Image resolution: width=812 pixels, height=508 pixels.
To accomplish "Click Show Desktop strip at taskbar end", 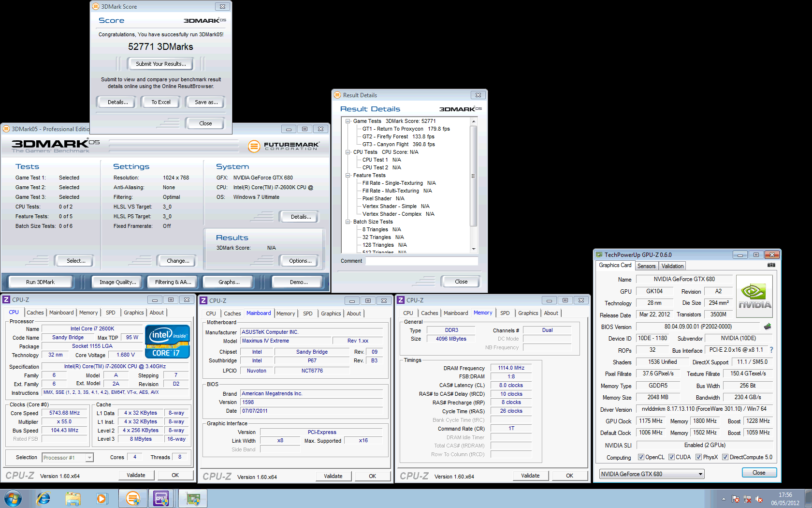I will click(808, 498).
